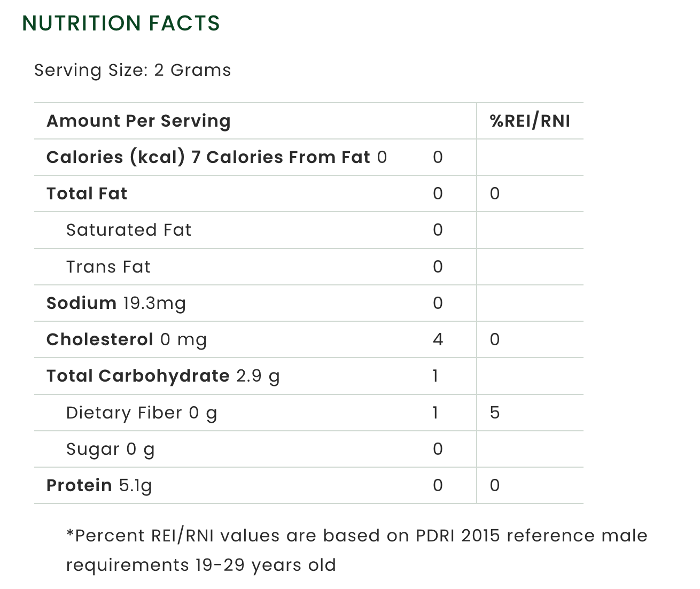This screenshot has width=700, height=589.
Task: Click the value 4 in Cholesterol row
Action: (x=438, y=339)
